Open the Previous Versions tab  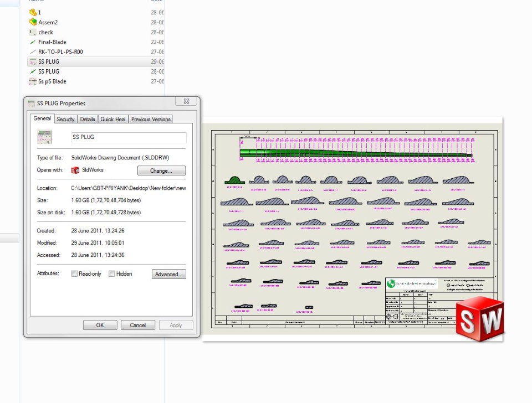point(151,120)
